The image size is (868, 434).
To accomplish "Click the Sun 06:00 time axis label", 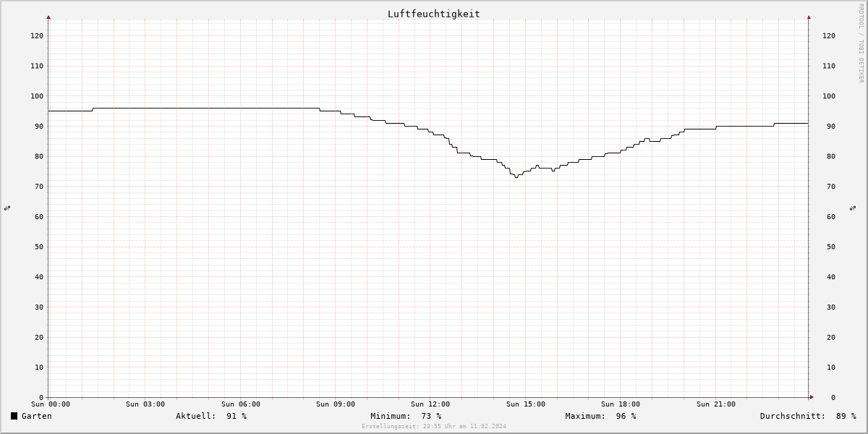I will [241, 404].
